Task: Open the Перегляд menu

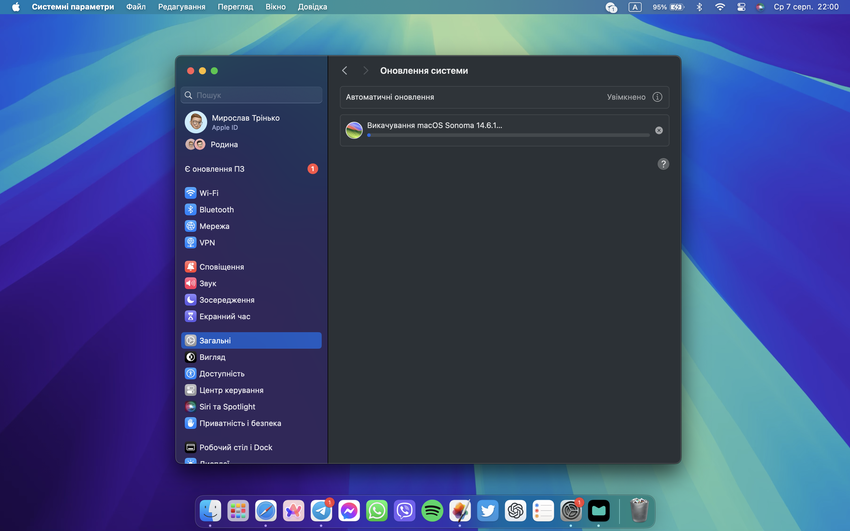Action: click(x=235, y=7)
